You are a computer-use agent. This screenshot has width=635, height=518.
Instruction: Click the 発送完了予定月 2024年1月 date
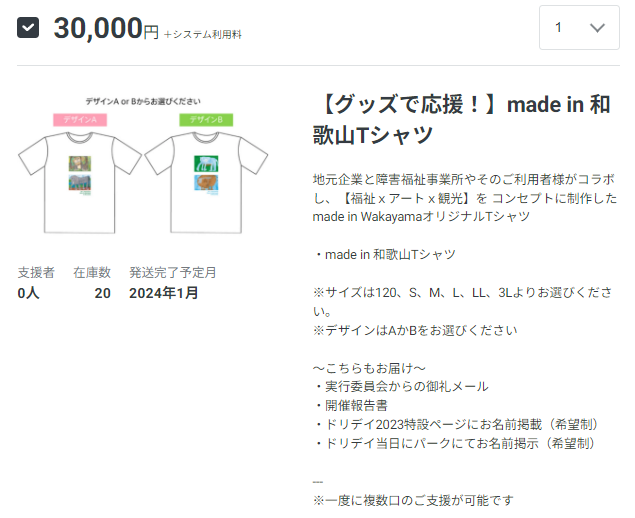[172, 283]
